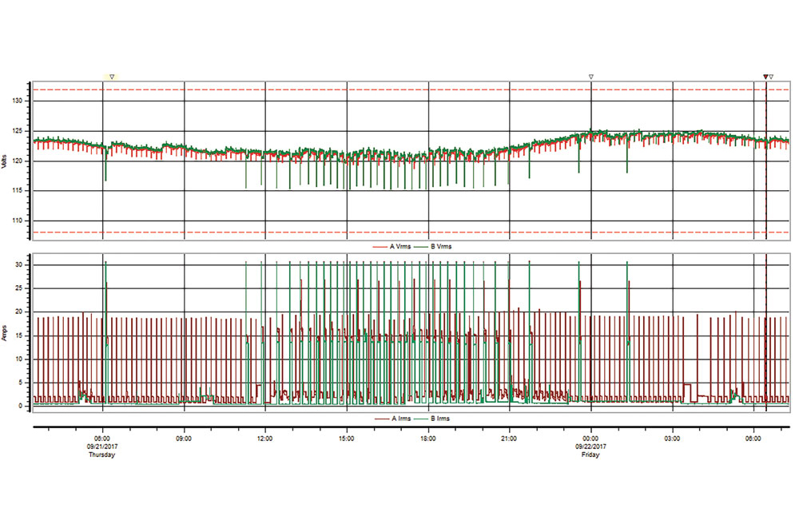Select the 09/21/2017 Thursday date label
This screenshot has width=799, height=532.
pyautogui.click(x=102, y=451)
